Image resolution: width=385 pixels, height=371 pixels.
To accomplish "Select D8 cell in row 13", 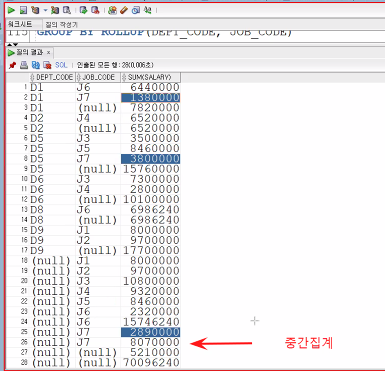I will pos(52,210).
